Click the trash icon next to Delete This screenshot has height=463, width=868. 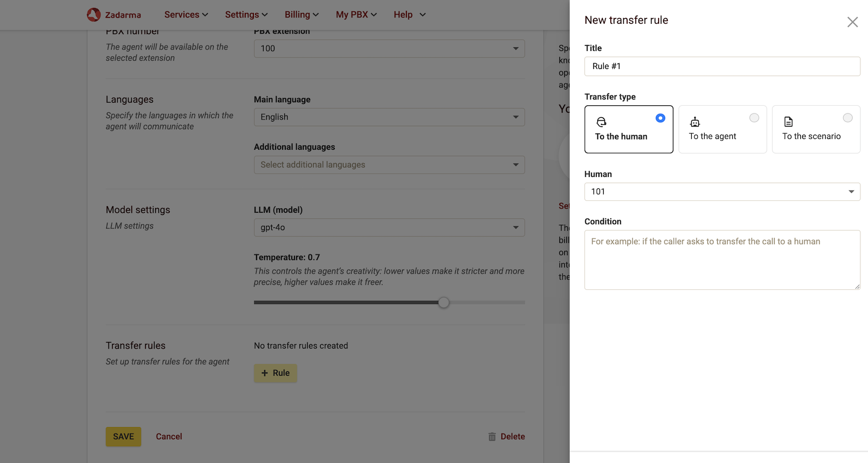(x=492, y=436)
